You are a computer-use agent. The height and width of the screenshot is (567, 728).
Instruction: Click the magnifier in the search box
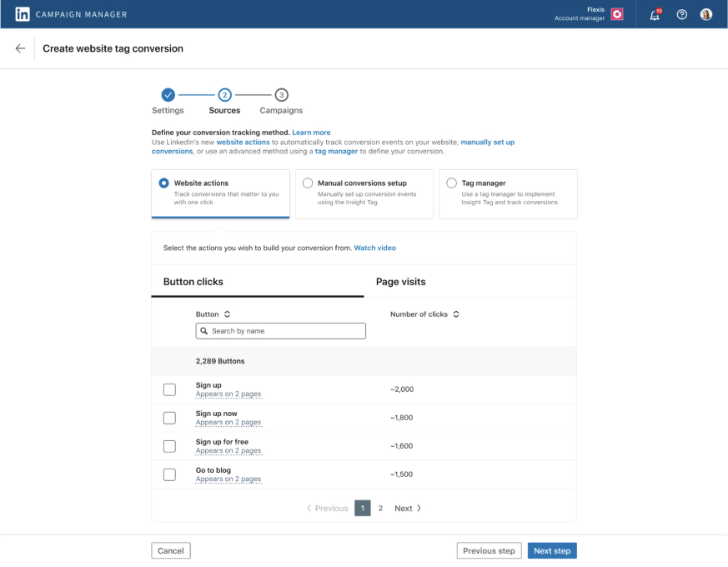coord(203,331)
